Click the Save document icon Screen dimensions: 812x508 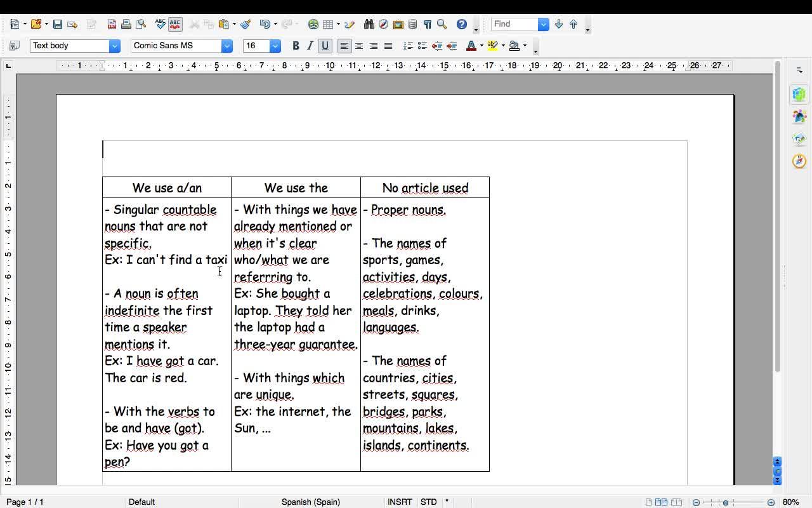pos(57,24)
